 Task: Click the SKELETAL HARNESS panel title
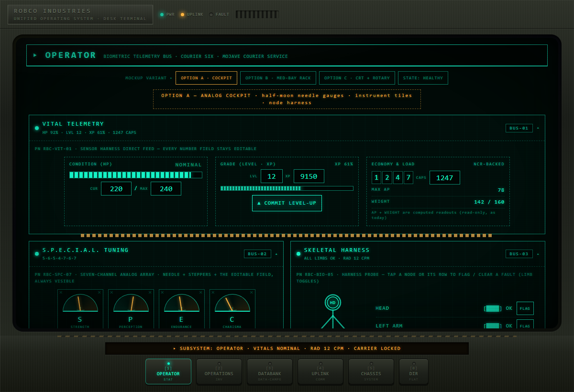(337, 250)
